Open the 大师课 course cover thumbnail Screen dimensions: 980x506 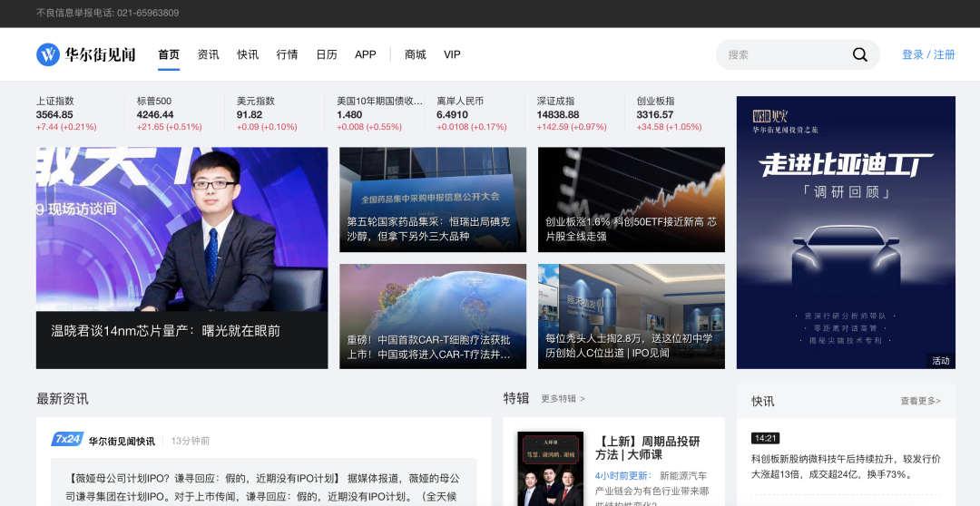point(551,469)
